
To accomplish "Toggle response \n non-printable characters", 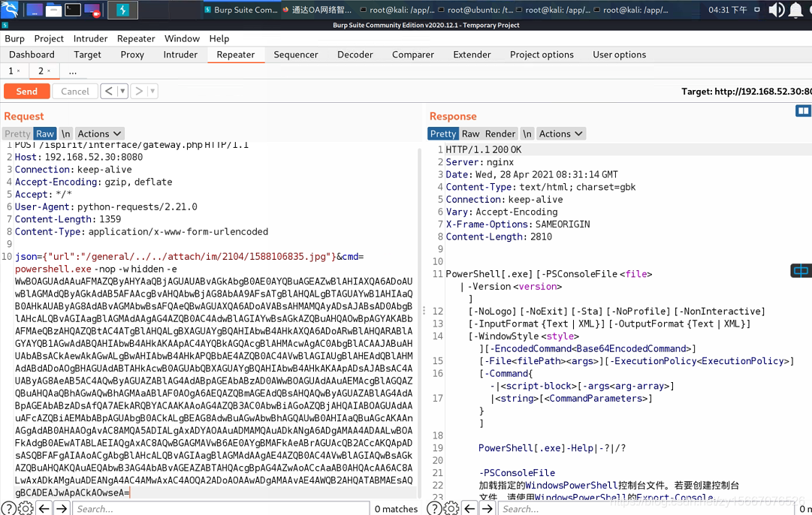I will click(527, 134).
